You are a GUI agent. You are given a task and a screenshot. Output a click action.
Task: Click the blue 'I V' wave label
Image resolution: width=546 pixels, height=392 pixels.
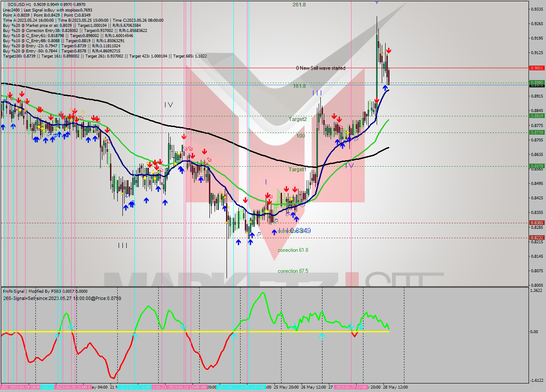[349, 165]
